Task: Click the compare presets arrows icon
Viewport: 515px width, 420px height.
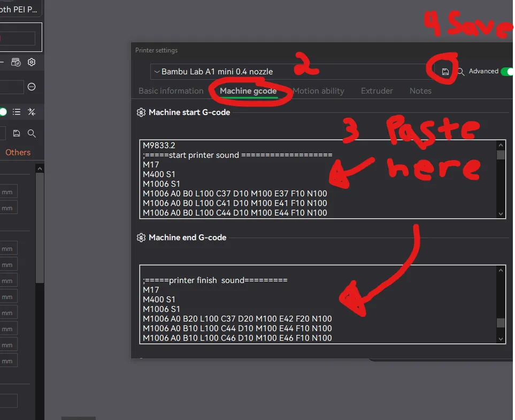Action: [x=32, y=112]
